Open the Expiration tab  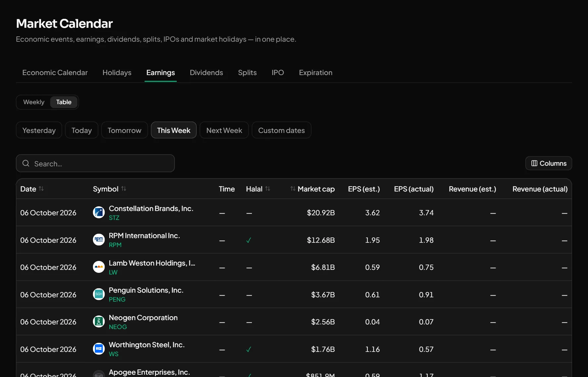coord(316,72)
